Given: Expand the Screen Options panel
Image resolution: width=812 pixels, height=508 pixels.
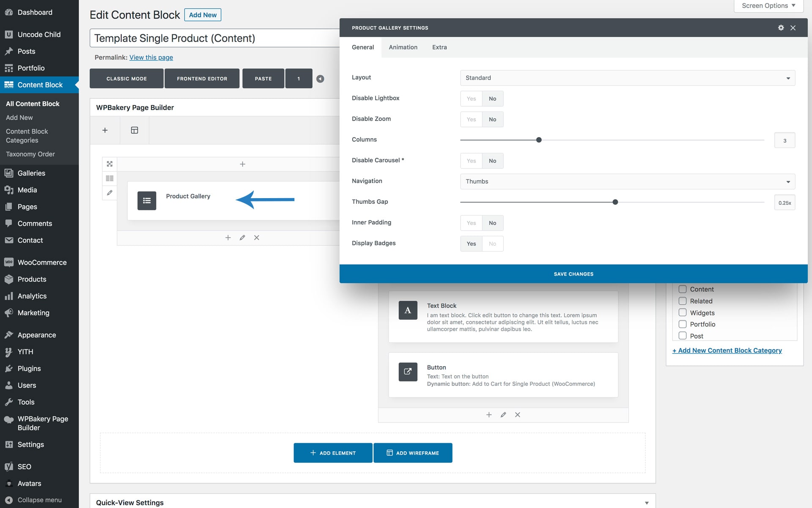Looking at the screenshot, I should click(x=768, y=6).
